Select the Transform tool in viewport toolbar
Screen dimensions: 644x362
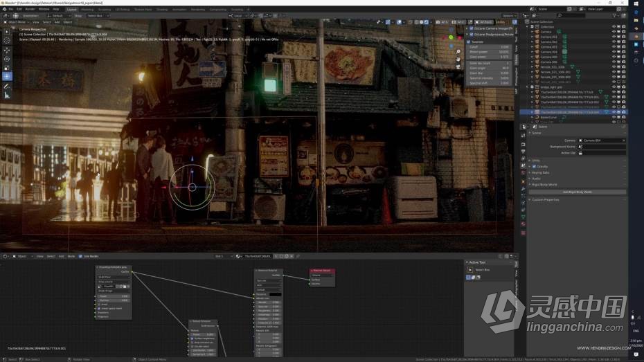click(7, 76)
